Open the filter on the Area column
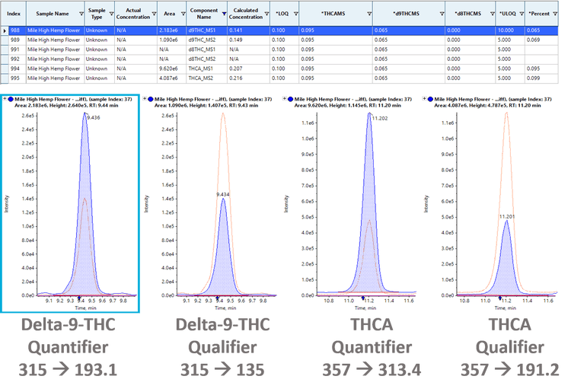Screen dimensions: 571x392 183,14
